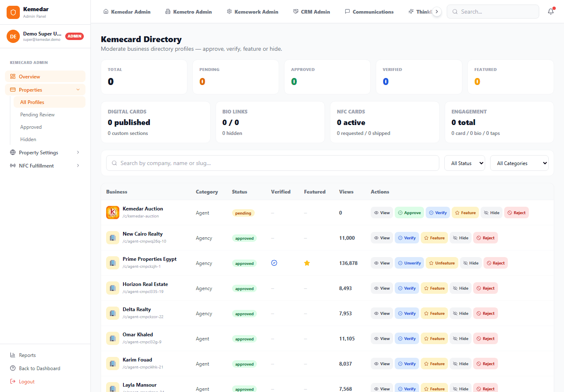Feature New Cairo Realty
The image size is (564, 392).
[434, 238]
